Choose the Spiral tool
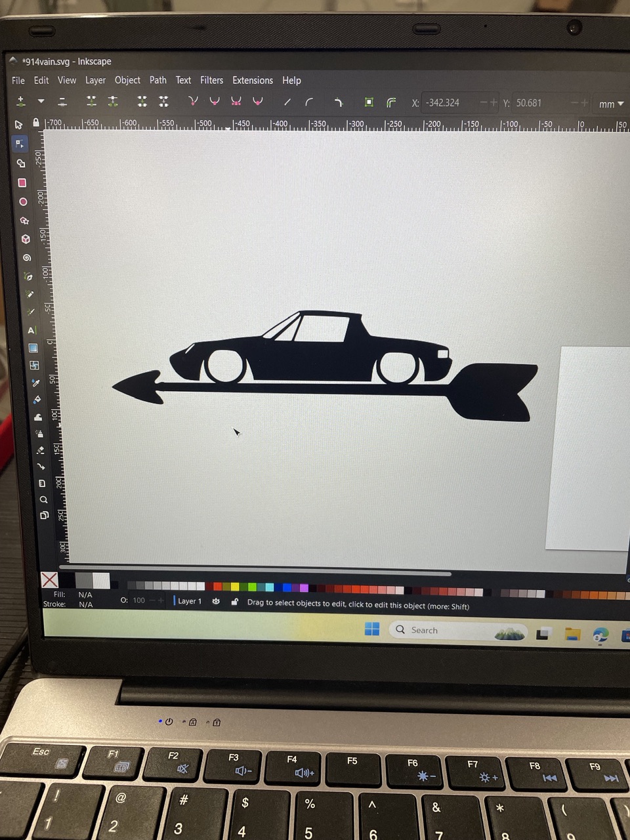 (27, 258)
